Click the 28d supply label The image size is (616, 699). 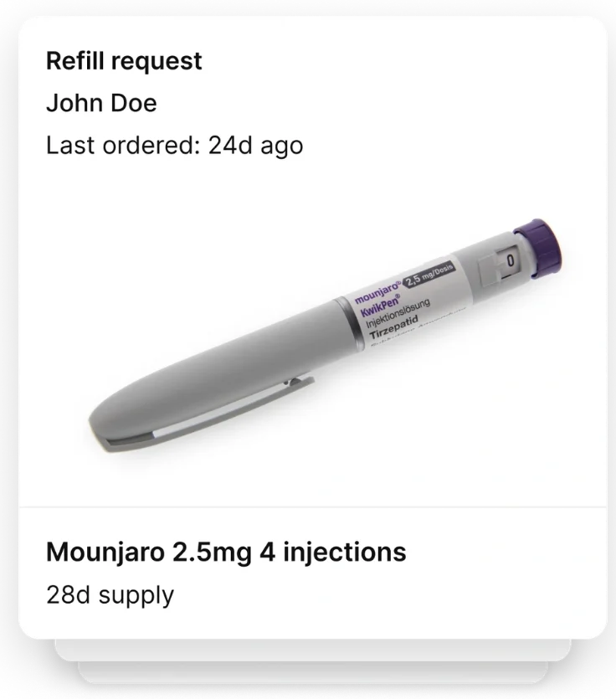110,595
